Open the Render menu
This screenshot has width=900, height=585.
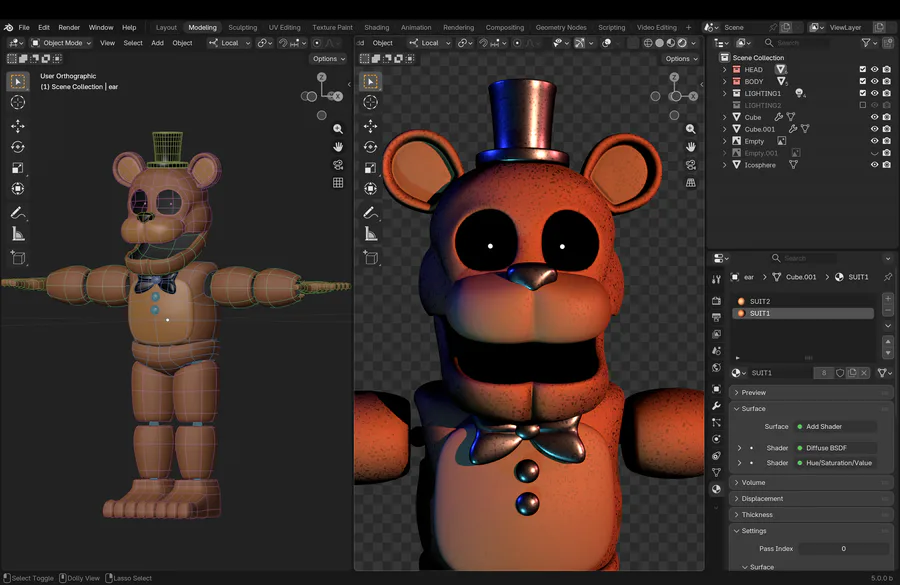[69, 27]
